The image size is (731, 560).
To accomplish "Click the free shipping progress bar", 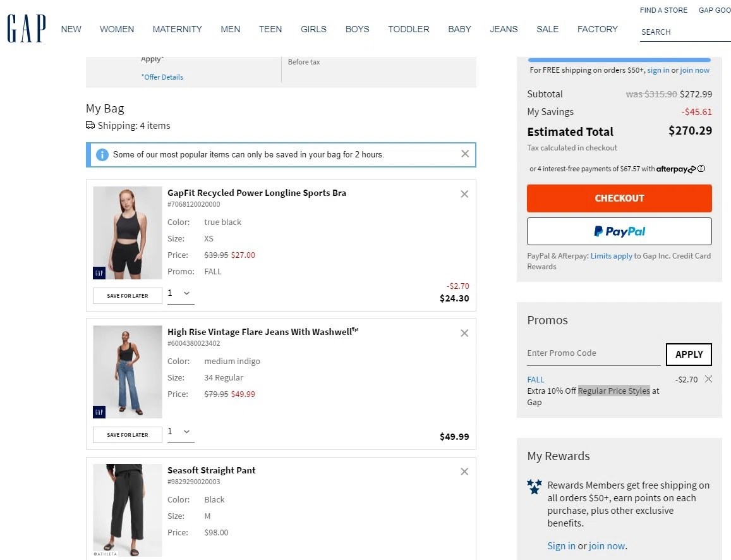I will tap(619, 59).
